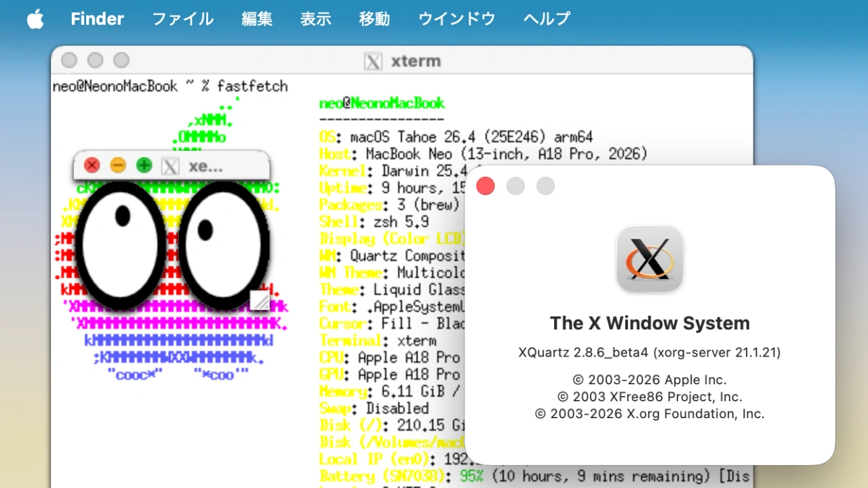The image size is (868, 488).
Task: Open the ファイル menu
Action: (x=182, y=19)
